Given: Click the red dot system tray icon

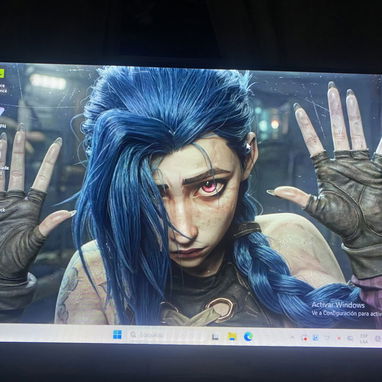Looking at the screenshot, I should pos(305,339).
